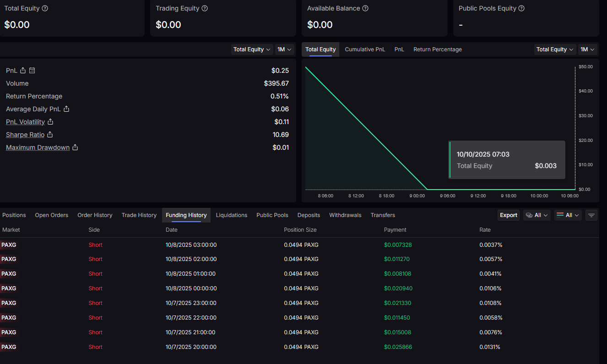Open the Trade History tab
The height and width of the screenshot is (364, 607).
tap(139, 215)
